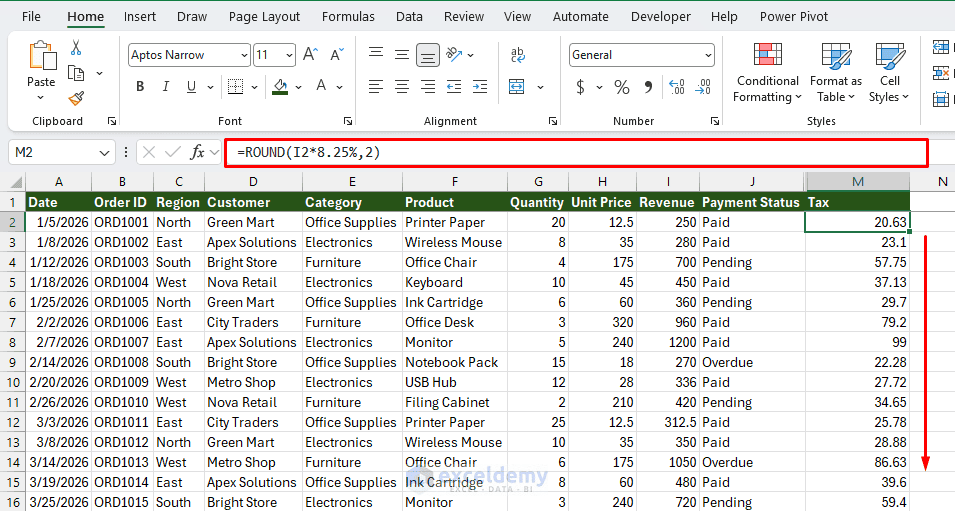Screen dimensions: 955x511
Task: Open Clipboard dialog launcher
Action: [112, 121]
